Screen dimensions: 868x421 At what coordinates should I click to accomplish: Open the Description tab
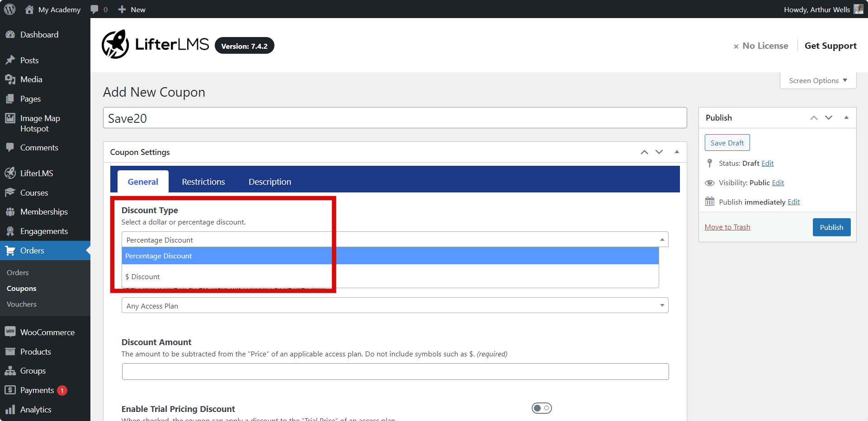(270, 182)
